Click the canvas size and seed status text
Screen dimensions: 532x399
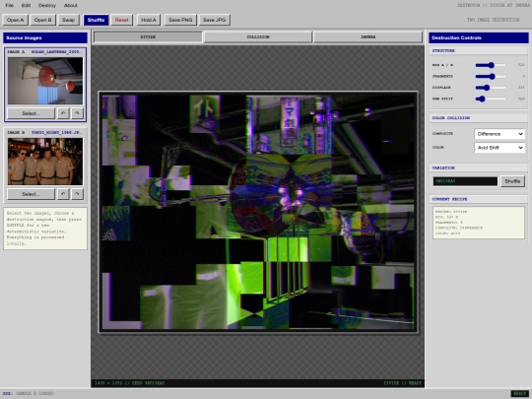pyautogui.click(x=130, y=383)
